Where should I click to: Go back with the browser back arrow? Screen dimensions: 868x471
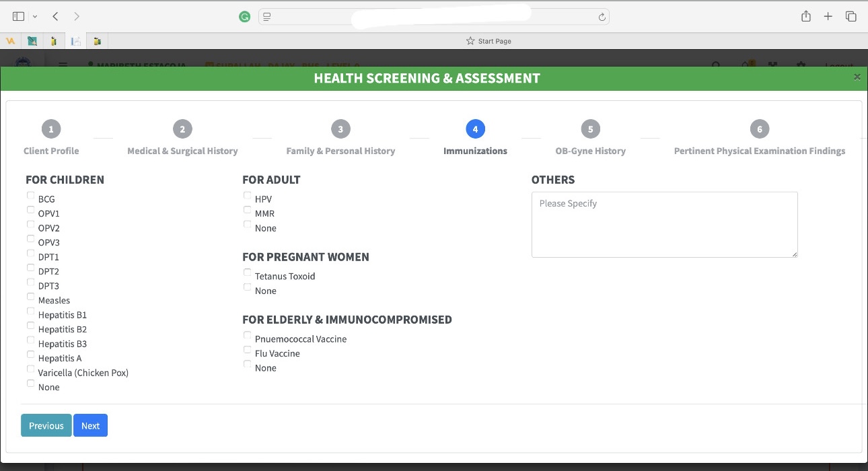[x=55, y=16]
